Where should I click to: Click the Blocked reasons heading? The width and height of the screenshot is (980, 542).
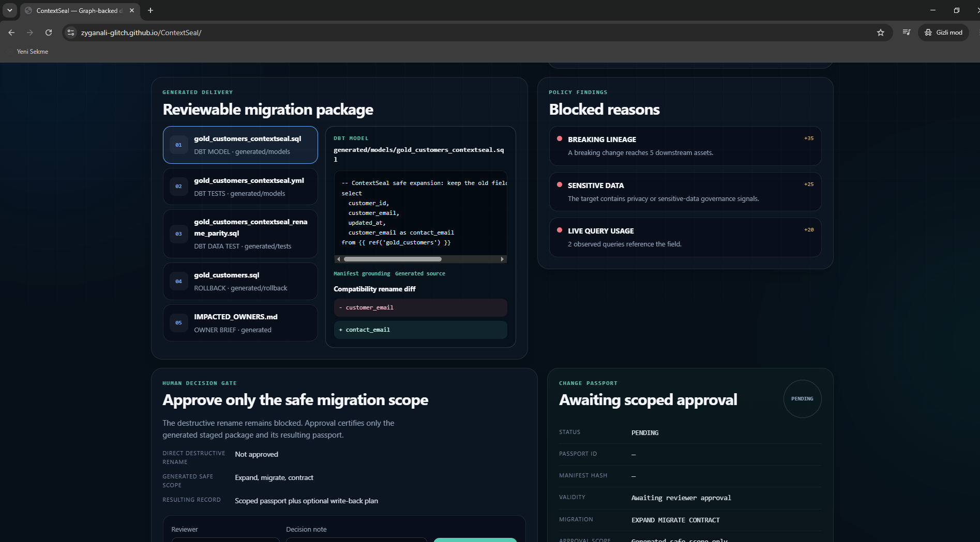point(604,110)
